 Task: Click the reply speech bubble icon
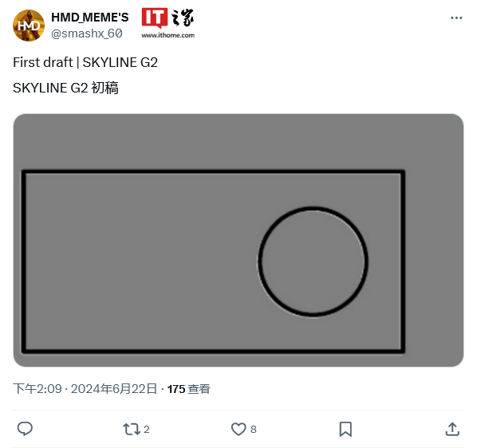pos(25,429)
